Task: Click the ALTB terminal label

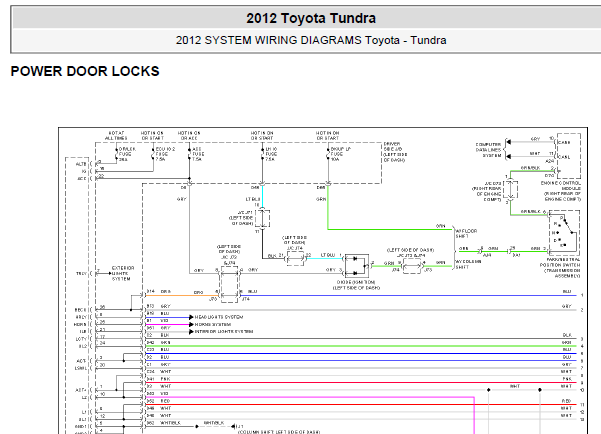Action: click(81, 164)
